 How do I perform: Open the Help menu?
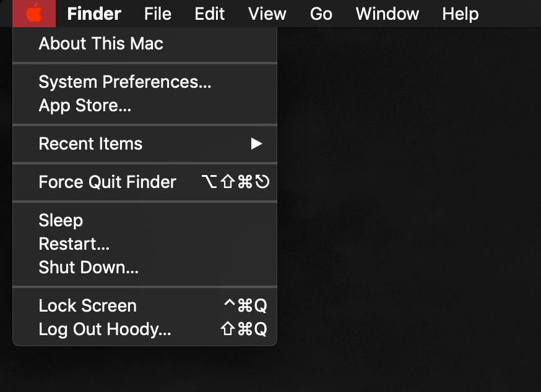(461, 14)
